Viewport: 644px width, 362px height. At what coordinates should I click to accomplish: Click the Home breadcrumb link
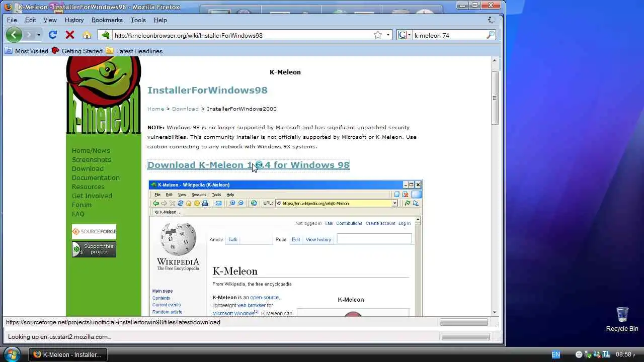pyautogui.click(x=155, y=109)
